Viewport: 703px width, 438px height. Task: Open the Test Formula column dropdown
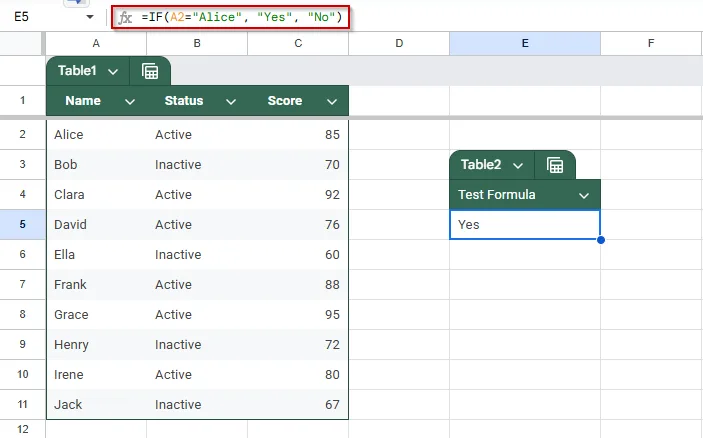click(584, 195)
